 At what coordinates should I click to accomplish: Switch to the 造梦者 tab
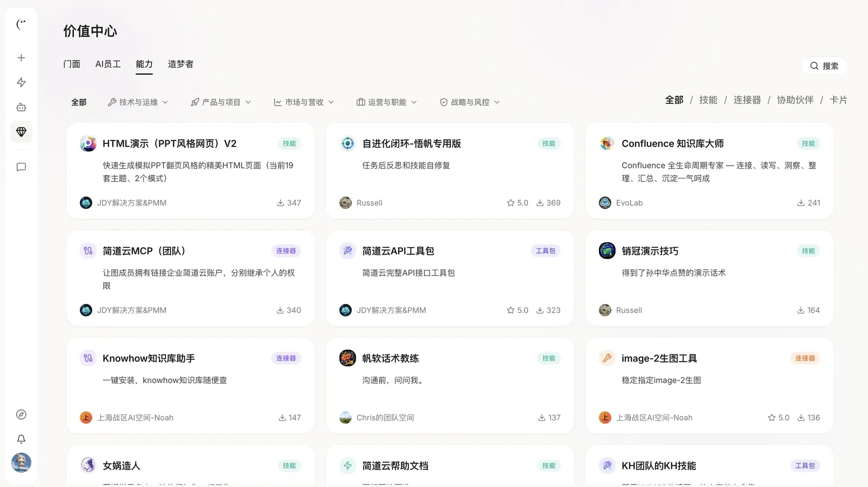[181, 64]
